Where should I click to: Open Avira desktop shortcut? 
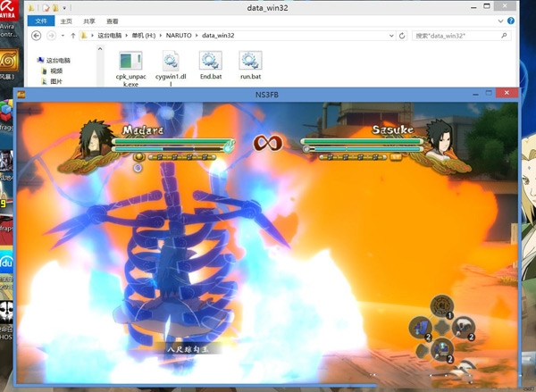point(8,10)
